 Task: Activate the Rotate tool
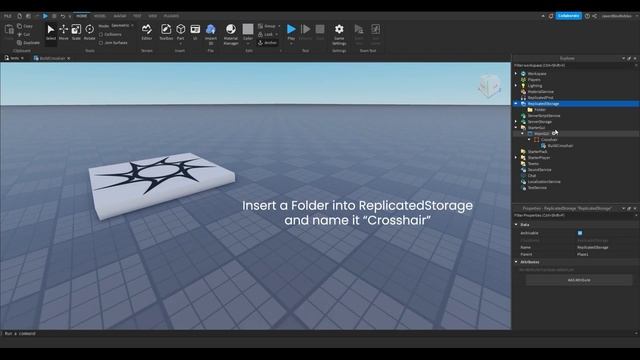coord(89,32)
